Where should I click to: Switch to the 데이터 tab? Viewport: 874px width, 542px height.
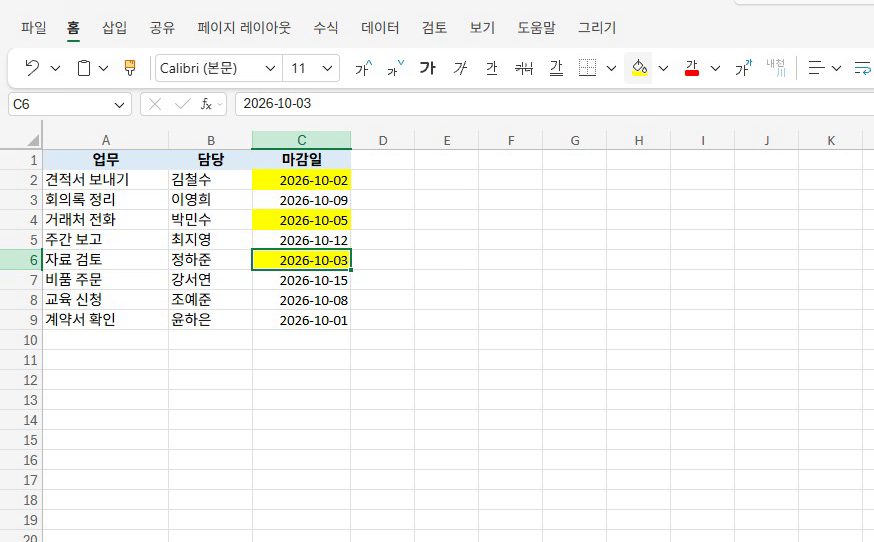point(380,27)
